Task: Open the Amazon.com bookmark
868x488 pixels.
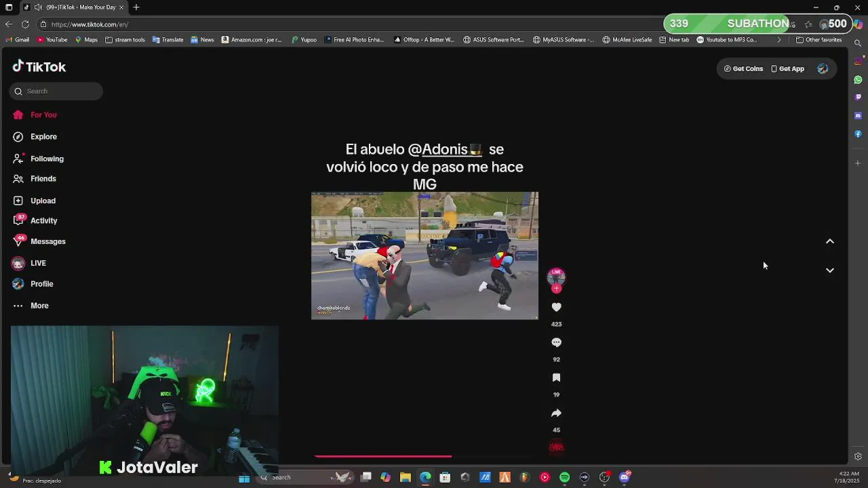Action: [252, 40]
